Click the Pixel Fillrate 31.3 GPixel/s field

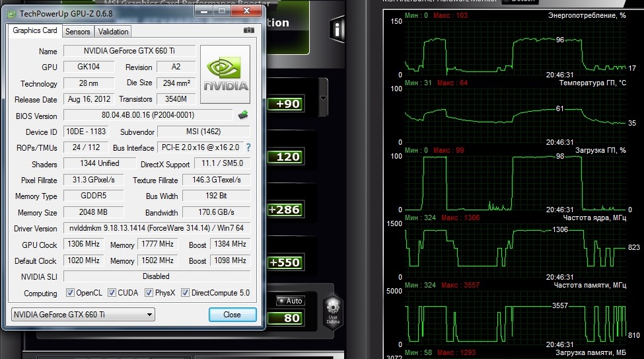click(93, 180)
